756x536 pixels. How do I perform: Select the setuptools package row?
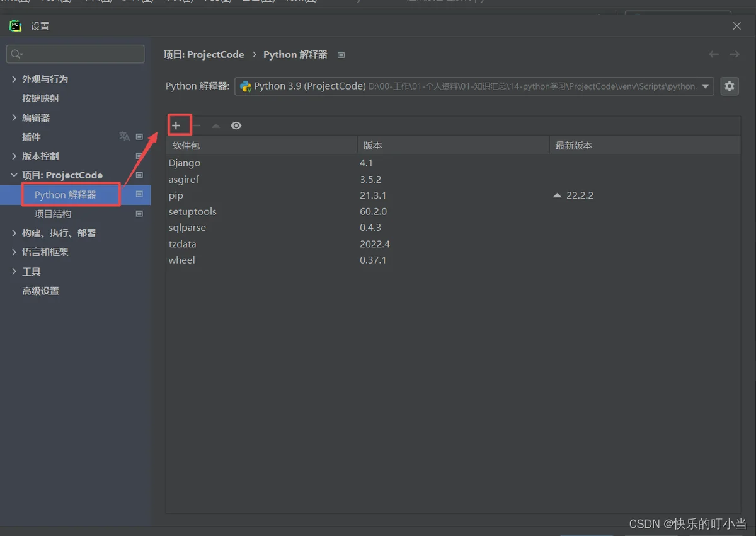coord(454,211)
